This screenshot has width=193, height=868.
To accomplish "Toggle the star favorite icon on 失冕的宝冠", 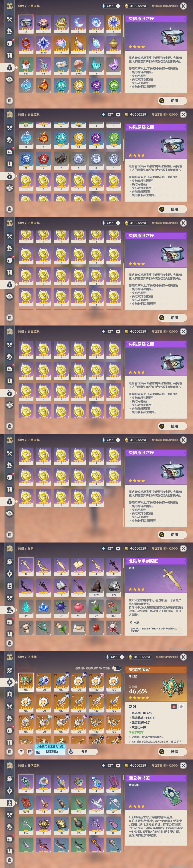I will (x=181, y=707).
